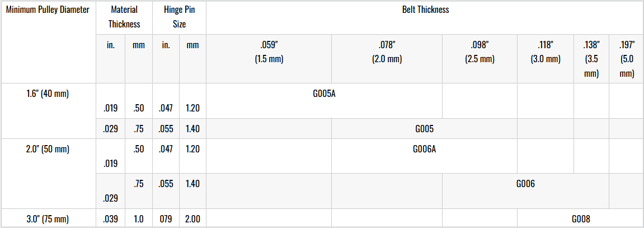Select the .197" (5.0 mm) column header
The width and height of the screenshot is (644, 228).
point(626,59)
